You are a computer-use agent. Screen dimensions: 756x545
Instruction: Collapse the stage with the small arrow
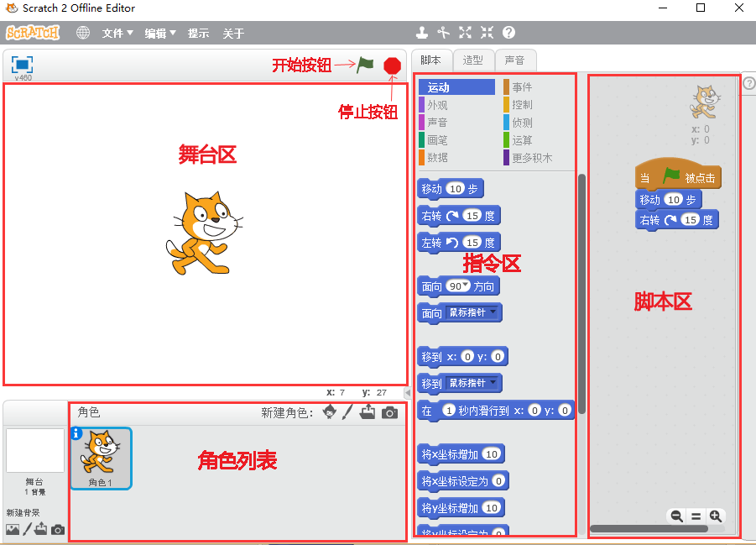tap(408, 392)
